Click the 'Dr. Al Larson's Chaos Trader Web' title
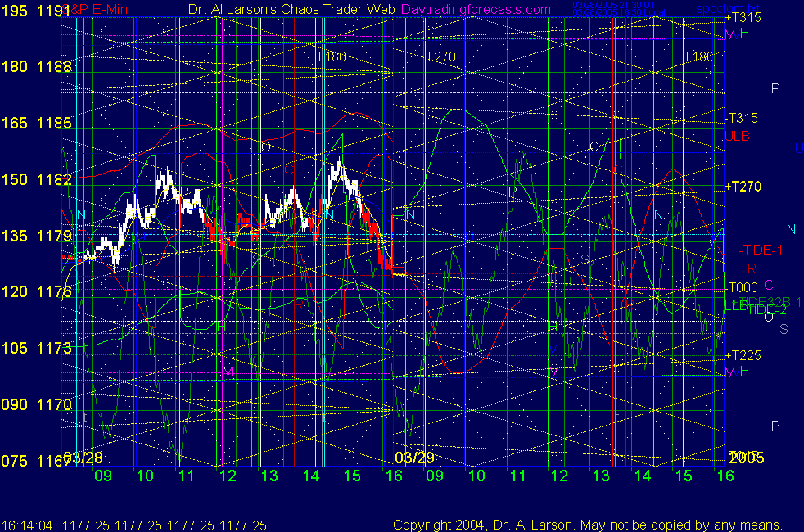 point(291,9)
